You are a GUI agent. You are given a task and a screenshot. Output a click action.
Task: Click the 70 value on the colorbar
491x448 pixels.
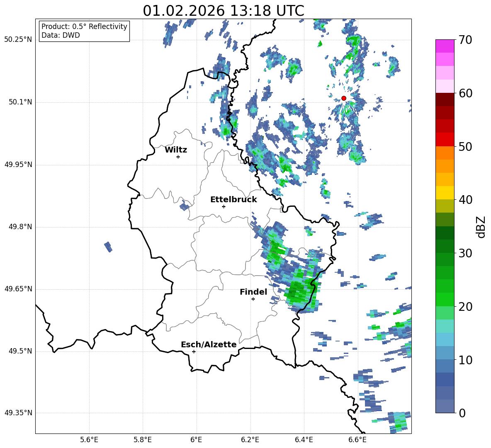click(465, 40)
